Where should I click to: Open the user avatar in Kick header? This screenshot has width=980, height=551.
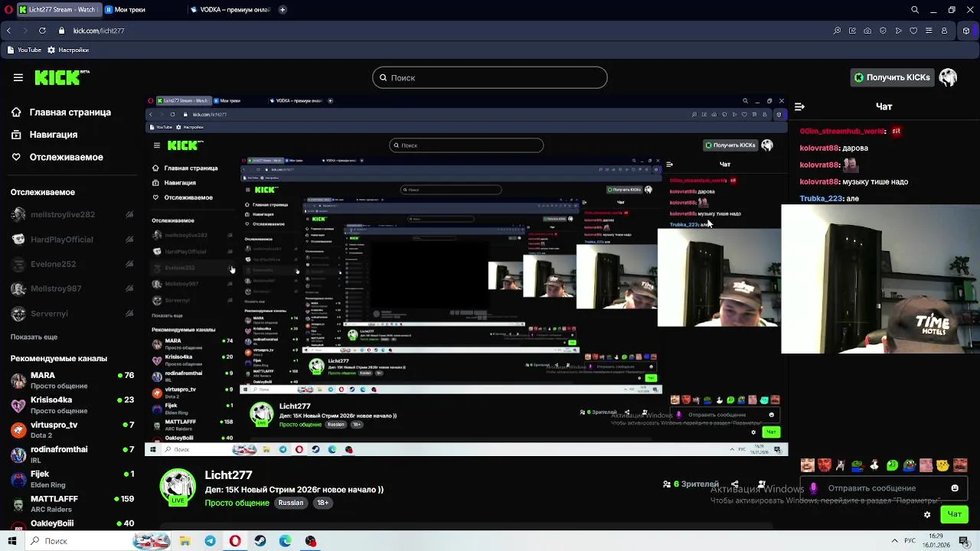pyautogui.click(x=948, y=77)
